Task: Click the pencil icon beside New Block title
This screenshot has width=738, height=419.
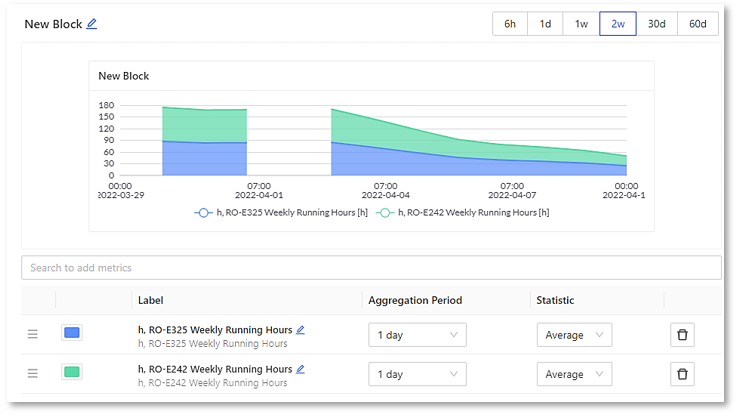Action: click(x=92, y=24)
